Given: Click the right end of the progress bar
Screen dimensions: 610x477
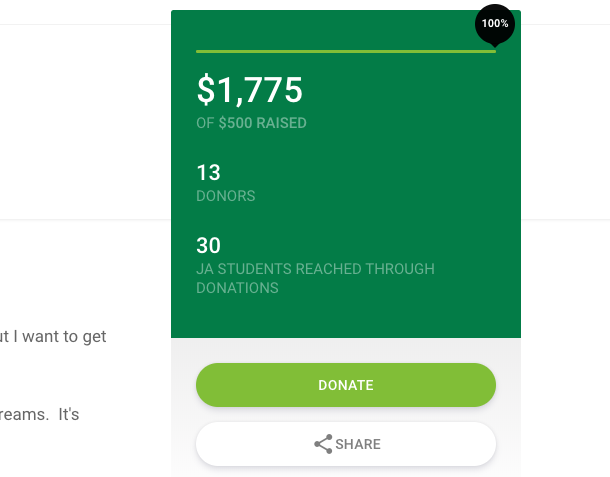Looking at the screenshot, I should click(493, 51).
